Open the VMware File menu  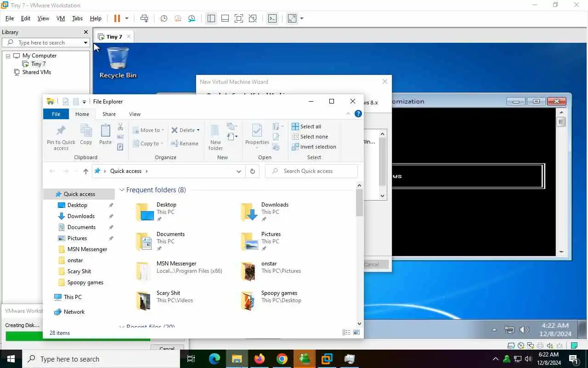pos(10,18)
